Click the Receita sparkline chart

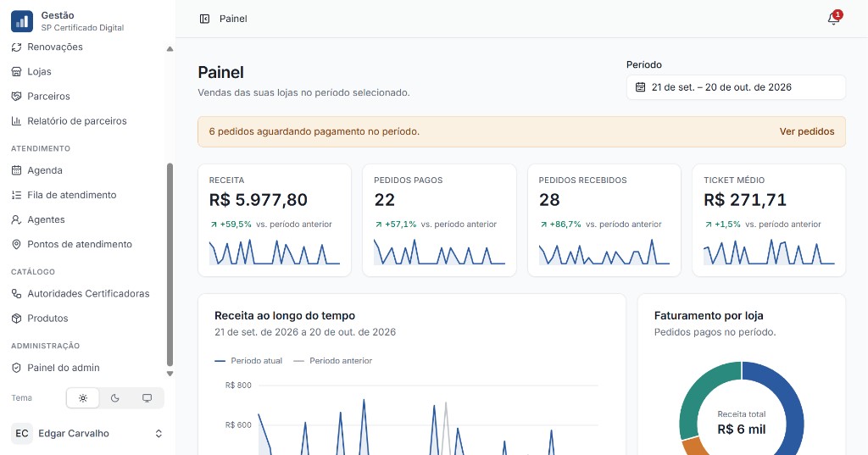275,252
